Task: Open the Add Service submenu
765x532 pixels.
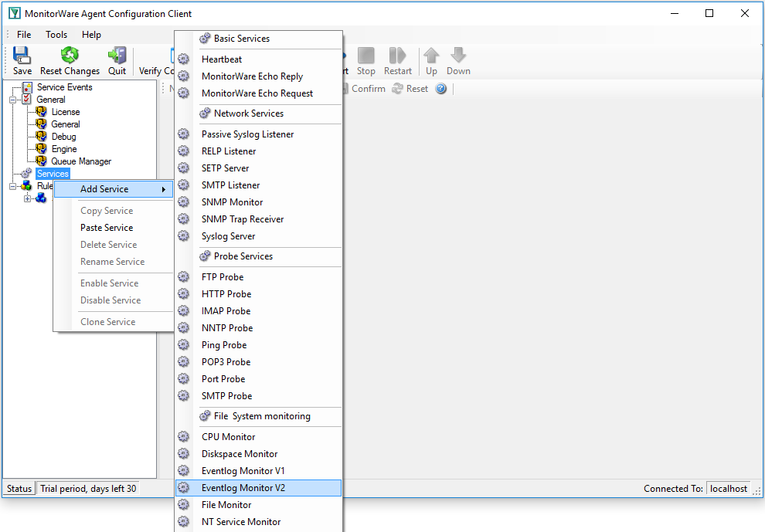Action: point(114,189)
